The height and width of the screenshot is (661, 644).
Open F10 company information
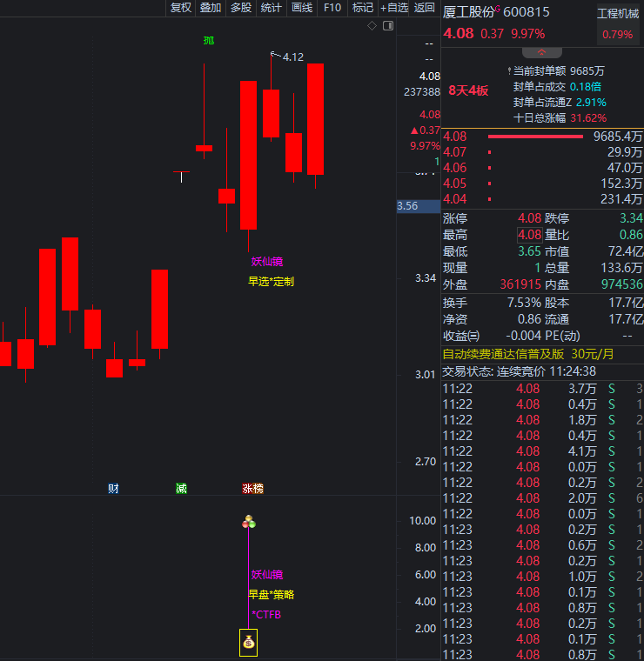point(332,8)
